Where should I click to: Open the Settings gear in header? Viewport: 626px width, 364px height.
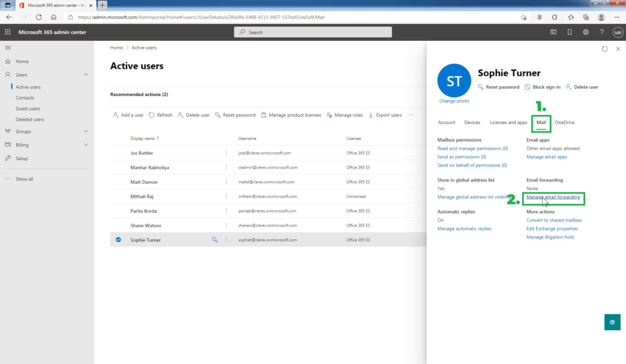pos(586,32)
